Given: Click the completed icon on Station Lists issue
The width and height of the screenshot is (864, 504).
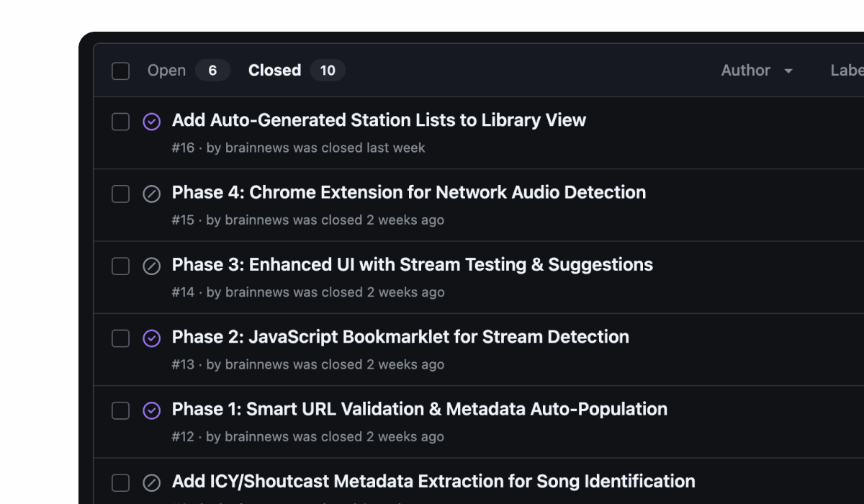Looking at the screenshot, I should point(151,121).
